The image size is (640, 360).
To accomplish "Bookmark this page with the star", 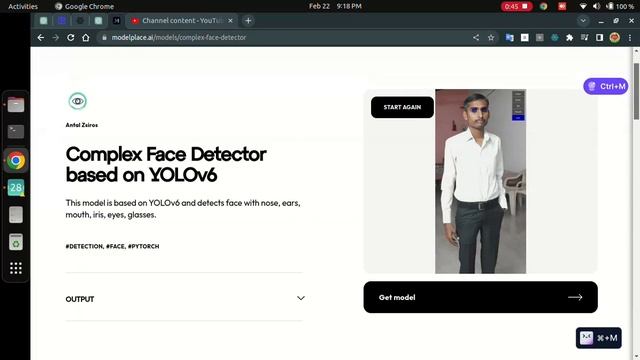I will pos(491,38).
